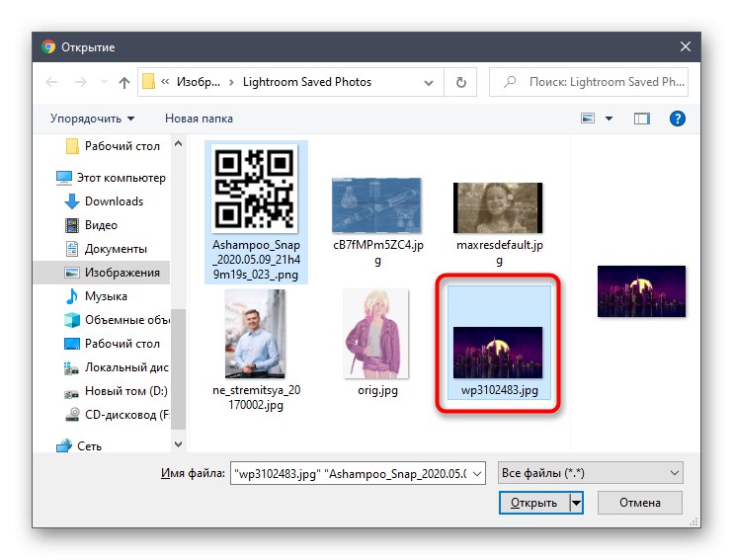Go back using the back arrow
733x560 pixels.
51,82
